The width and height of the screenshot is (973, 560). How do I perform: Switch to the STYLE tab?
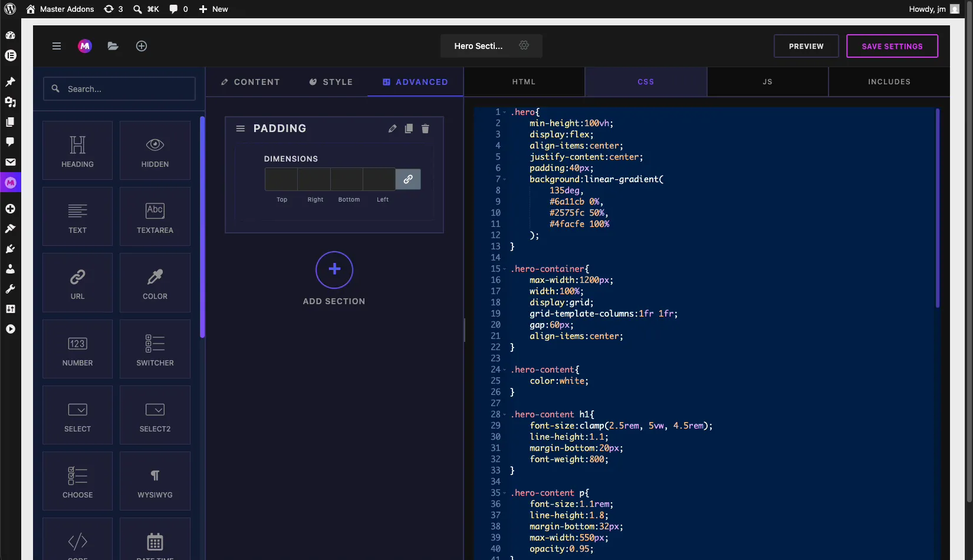click(331, 82)
